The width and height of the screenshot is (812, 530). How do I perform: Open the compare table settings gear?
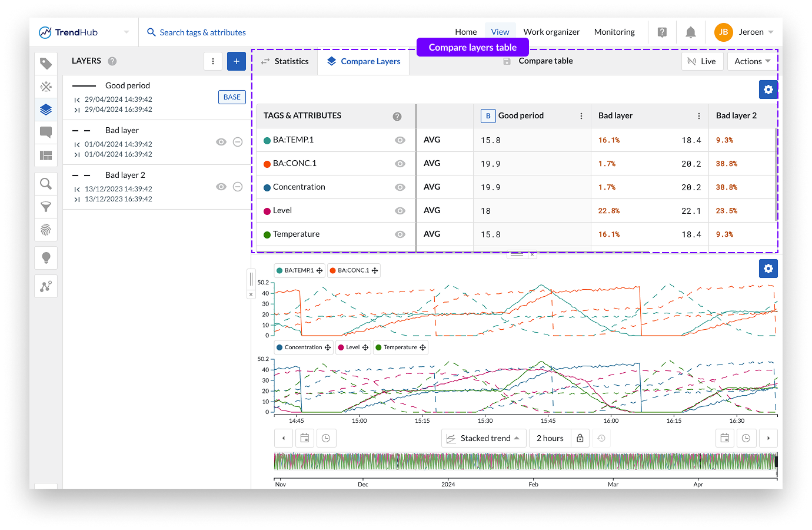pyautogui.click(x=768, y=90)
